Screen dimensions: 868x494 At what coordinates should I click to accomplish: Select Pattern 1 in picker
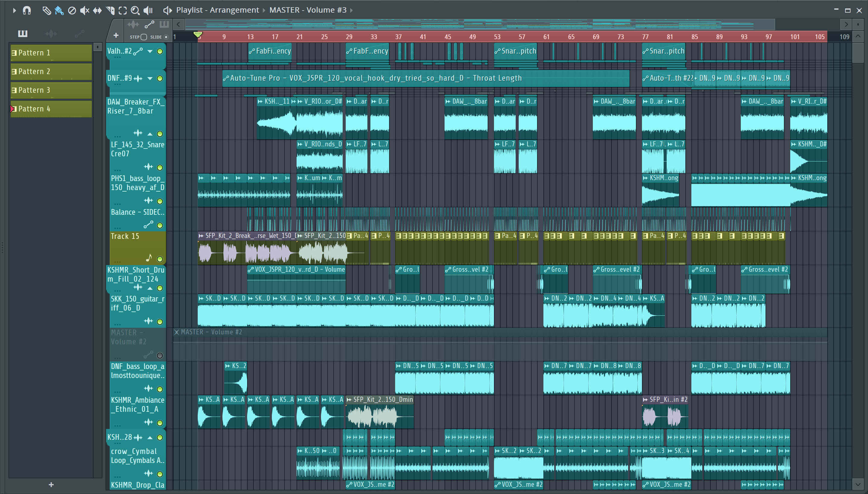click(x=51, y=53)
